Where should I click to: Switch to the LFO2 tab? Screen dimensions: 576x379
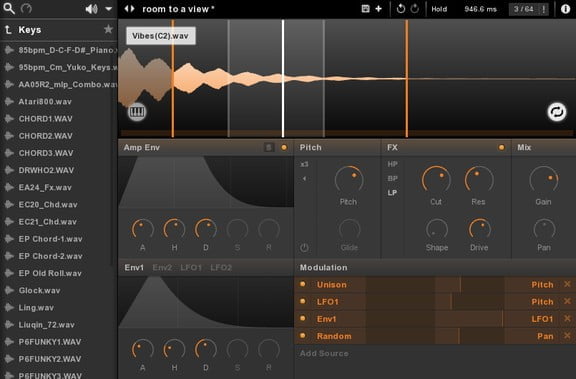tap(221, 267)
